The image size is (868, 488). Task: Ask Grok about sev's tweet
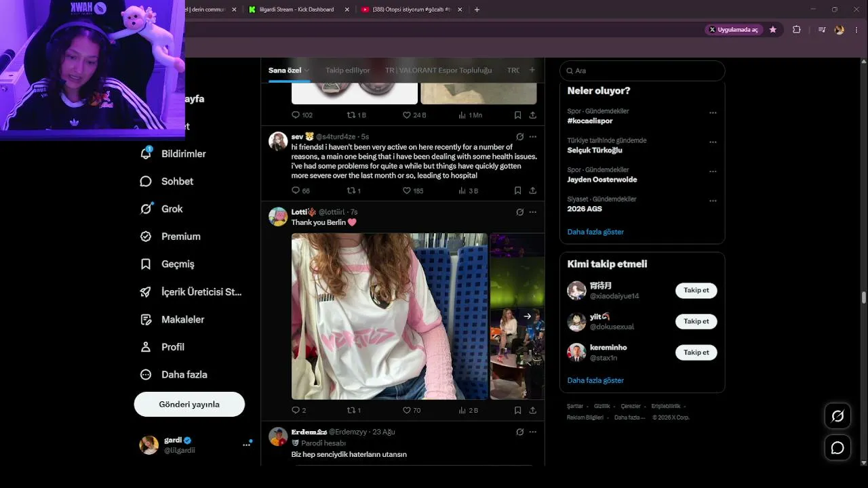pyautogui.click(x=520, y=136)
